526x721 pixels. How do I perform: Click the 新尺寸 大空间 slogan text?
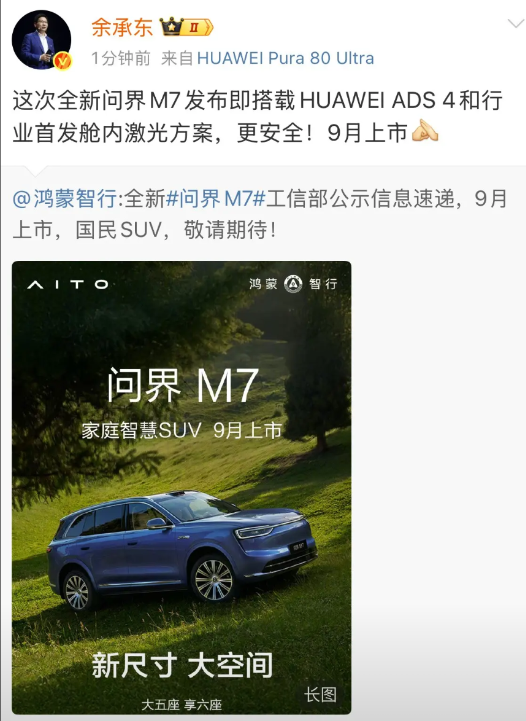click(x=183, y=665)
